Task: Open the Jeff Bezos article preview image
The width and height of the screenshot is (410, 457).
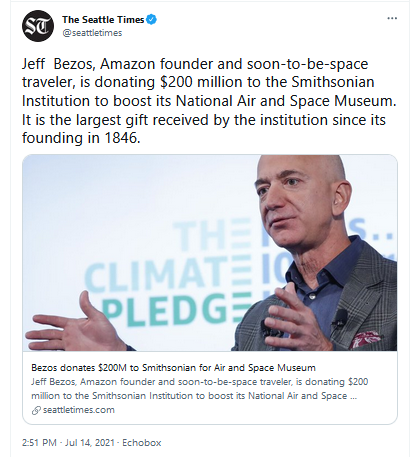Action: point(210,253)
